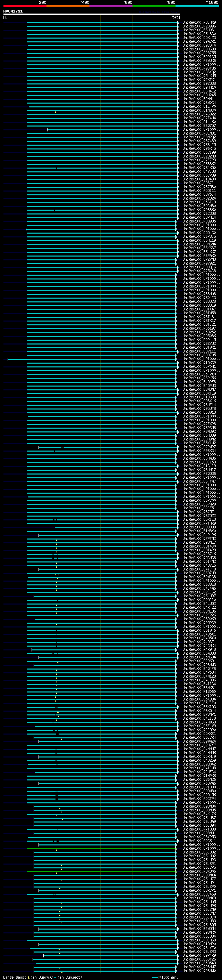222x980 pixels.
Task: Click the 545 query end position label
Action: (175, 17)
